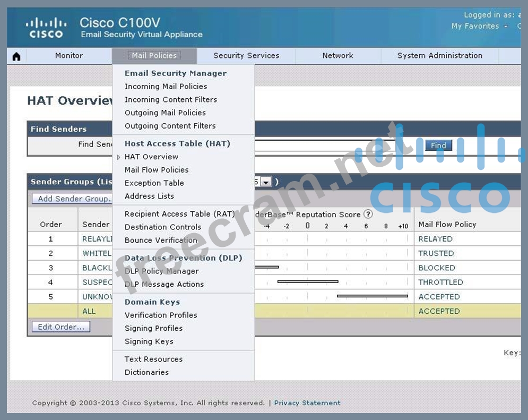Open the items-per-page dropdown arrow

266,182
